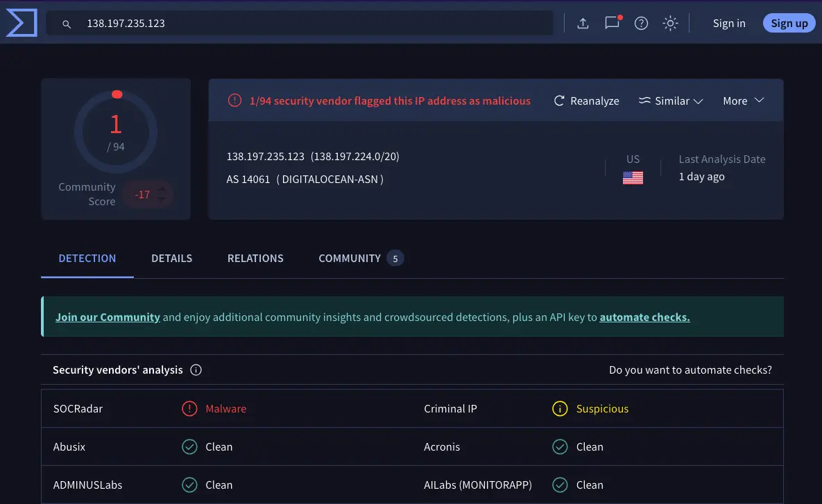Screen dimensions: 822x504
Task: Click info icon beside Security vendors' analysis
Action: click(196, 370)
